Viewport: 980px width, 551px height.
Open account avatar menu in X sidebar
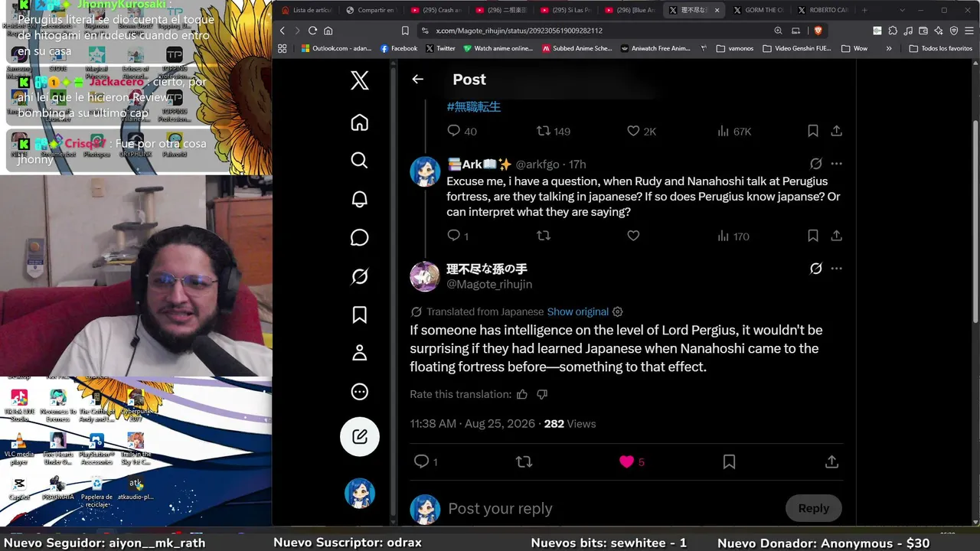point(360,494)
